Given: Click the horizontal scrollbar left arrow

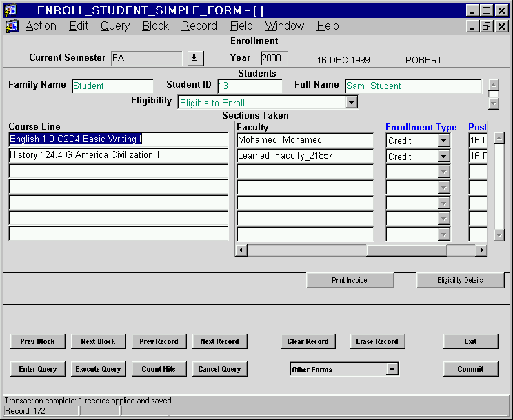Looking at the screenshot, I should (x=241, y=250).
